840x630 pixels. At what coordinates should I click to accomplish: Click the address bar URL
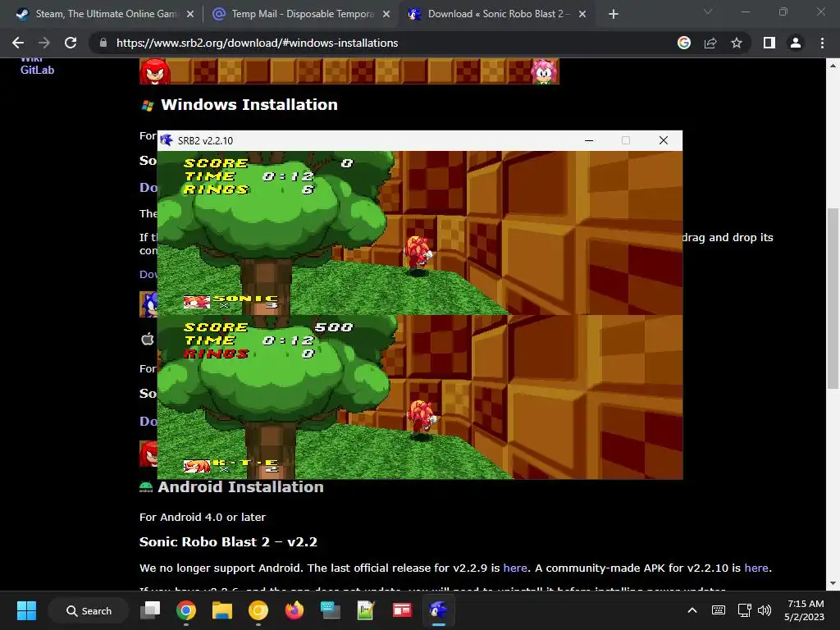pyautogui.click(x=257, y=43)
